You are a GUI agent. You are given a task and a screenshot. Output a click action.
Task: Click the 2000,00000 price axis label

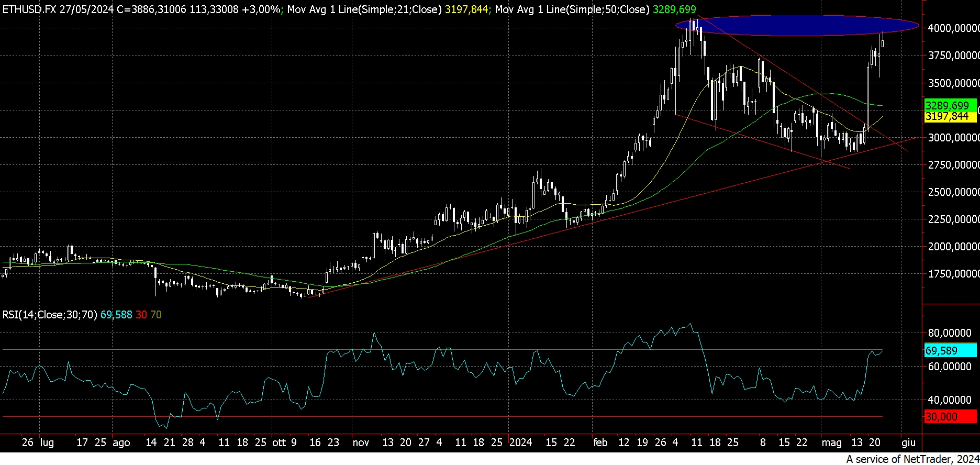(953, 247)
